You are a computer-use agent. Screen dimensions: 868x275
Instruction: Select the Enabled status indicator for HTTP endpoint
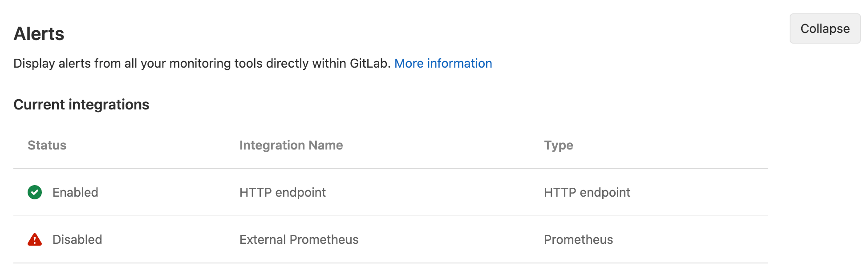pos(34,192)
